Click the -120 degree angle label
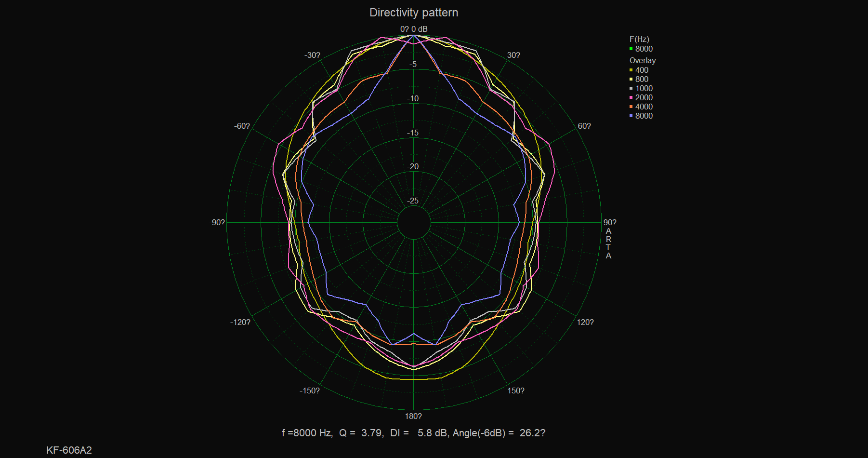 [240, 322]
